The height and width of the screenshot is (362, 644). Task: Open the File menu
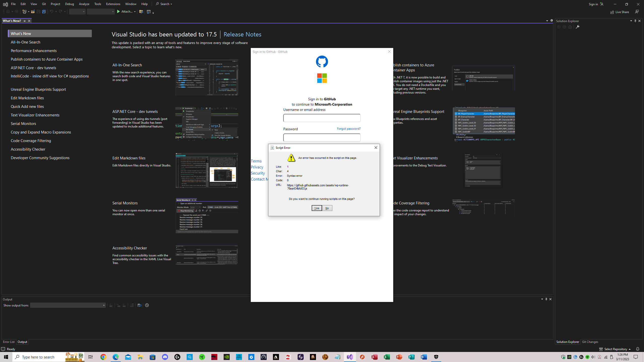tap(13, 4)
